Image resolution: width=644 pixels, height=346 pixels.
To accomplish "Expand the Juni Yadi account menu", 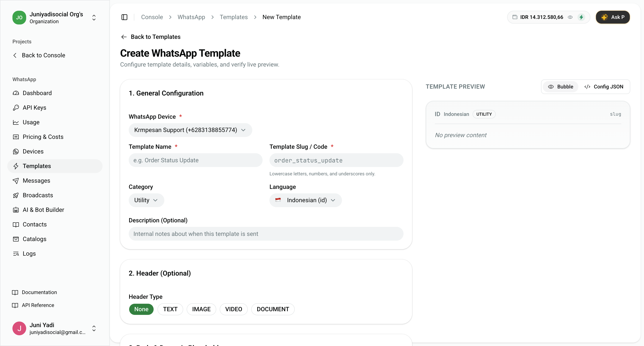I will click(94, 328).
